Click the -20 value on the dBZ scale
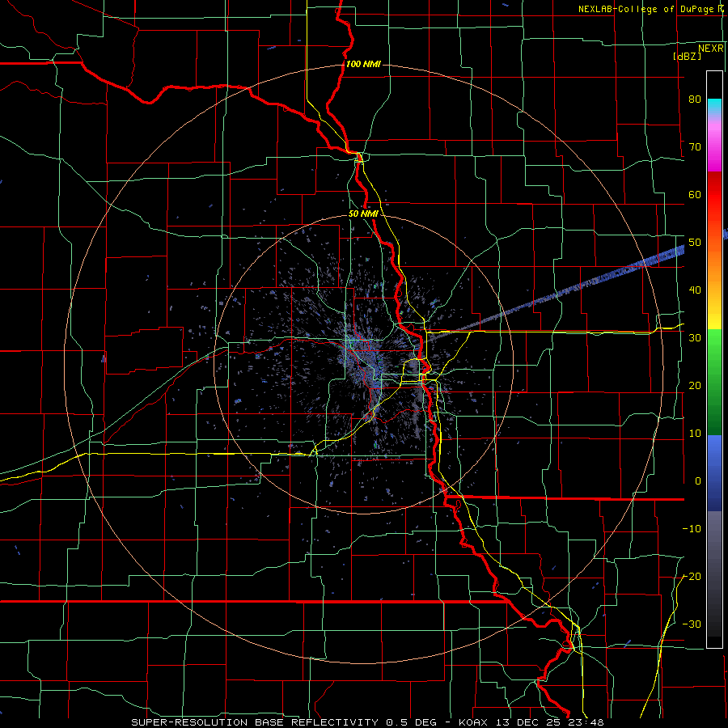Viewport: 728px width, 728px height. [x=692, y=576]
